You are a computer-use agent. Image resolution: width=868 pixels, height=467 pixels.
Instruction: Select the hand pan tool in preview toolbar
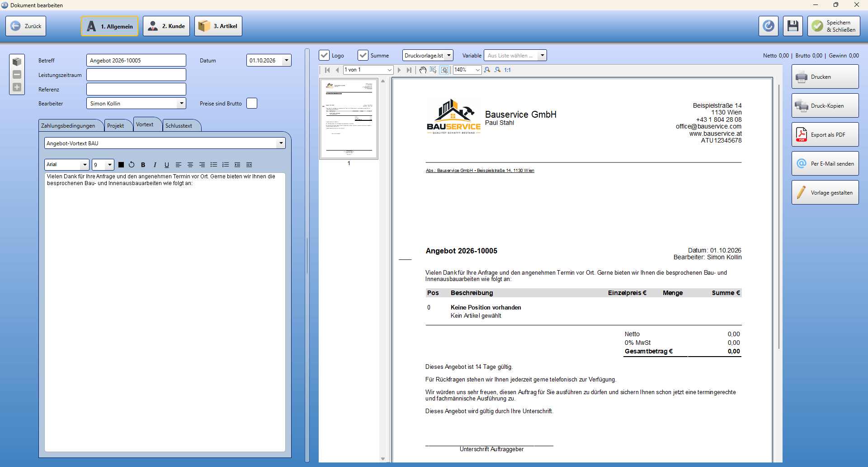(x=423, y=70)
